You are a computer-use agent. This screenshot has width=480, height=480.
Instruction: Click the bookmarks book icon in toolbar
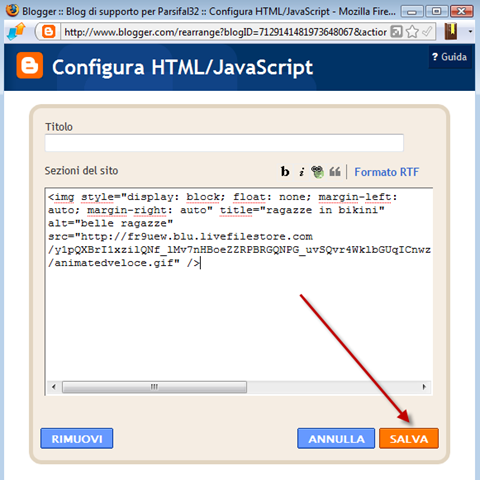click(x=451, y=31)
